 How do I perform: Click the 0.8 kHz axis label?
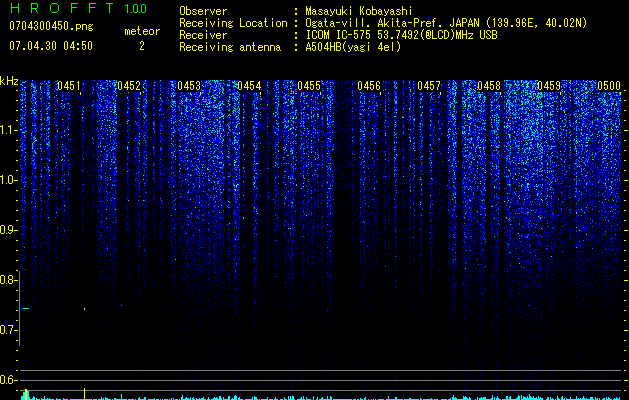coord(8,280)
